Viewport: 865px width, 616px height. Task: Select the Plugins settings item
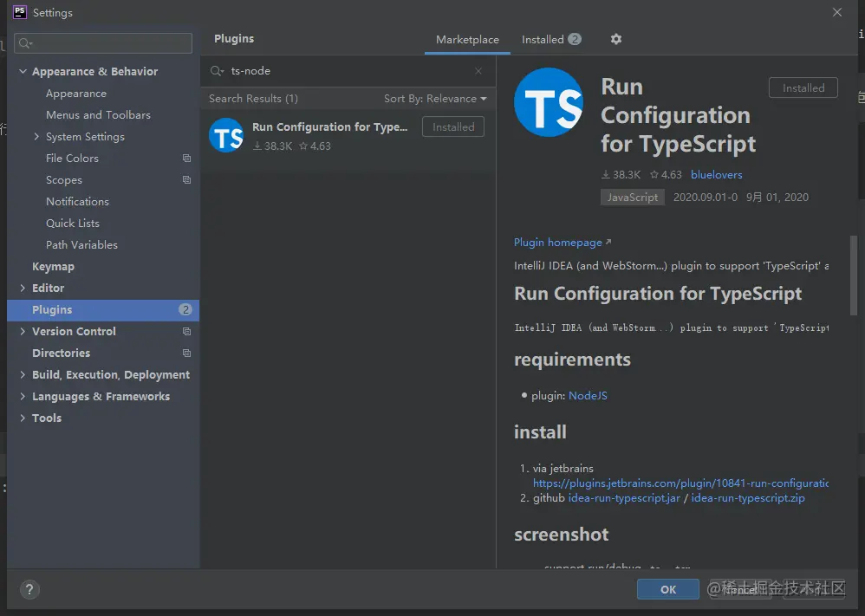[x=103, y=310]
